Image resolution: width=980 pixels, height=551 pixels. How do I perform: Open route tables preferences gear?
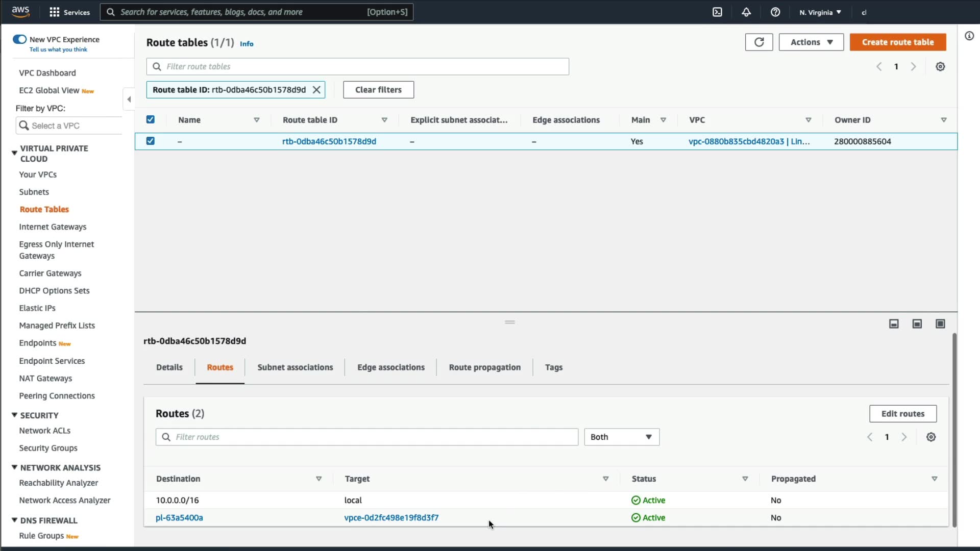(940, 67)
